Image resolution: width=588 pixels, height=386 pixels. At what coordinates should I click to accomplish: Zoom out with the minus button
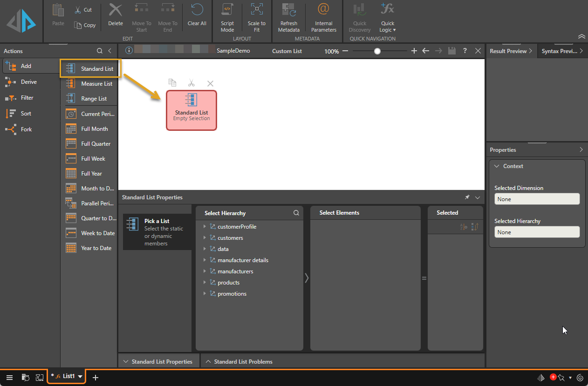tap(345, 51)
